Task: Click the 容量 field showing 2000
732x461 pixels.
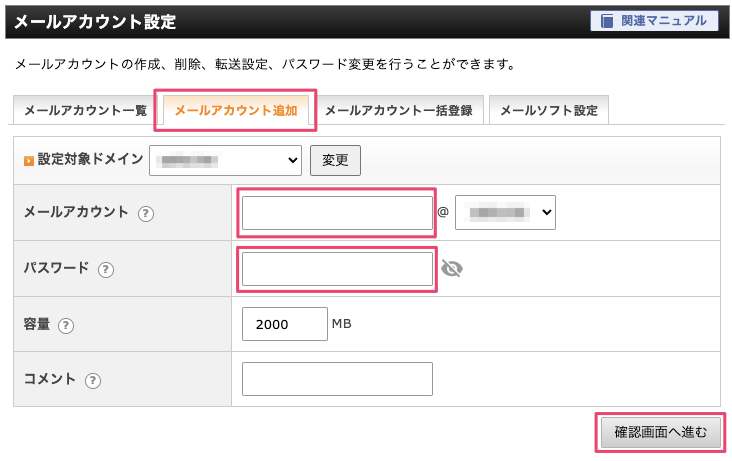Action: point(285,324)
